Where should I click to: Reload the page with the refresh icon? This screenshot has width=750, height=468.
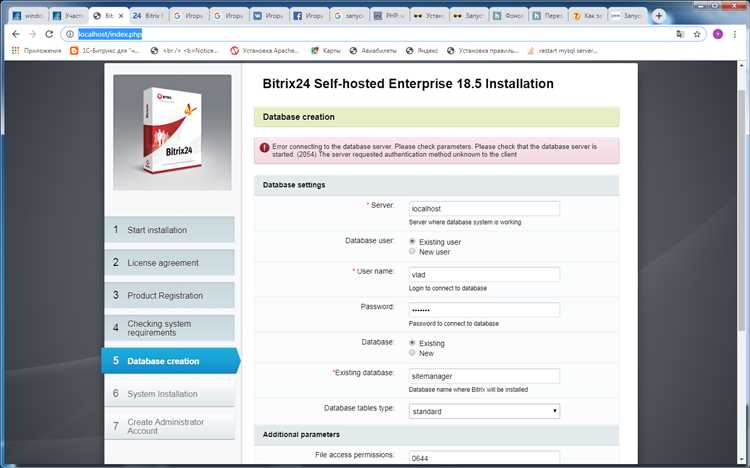(49, 34)
